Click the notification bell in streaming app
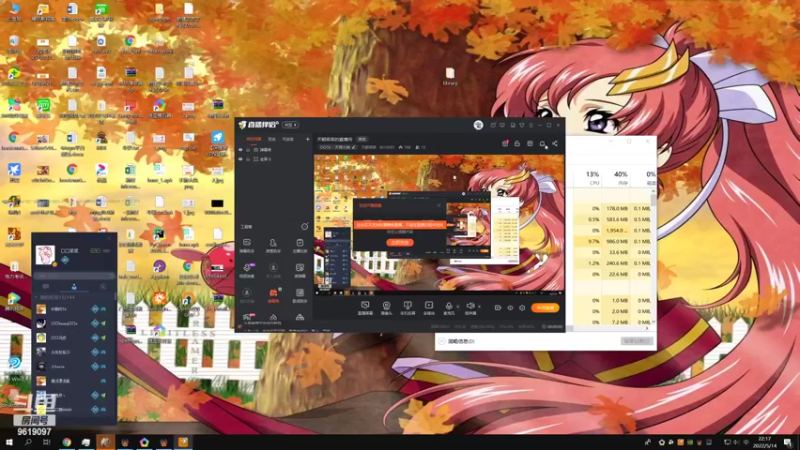 pos(543,144)
